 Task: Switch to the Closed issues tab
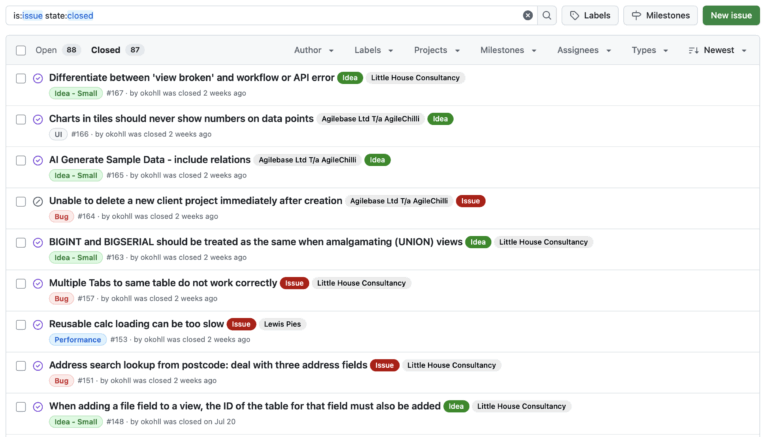tap(117, 50)
